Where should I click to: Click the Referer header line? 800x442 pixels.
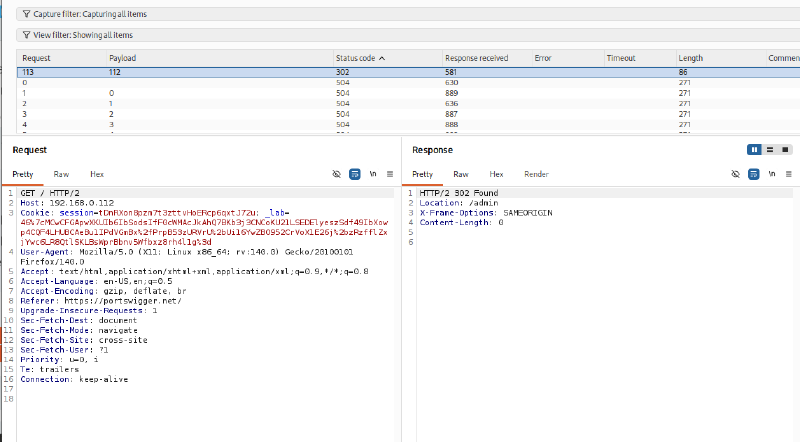(101, 301)
